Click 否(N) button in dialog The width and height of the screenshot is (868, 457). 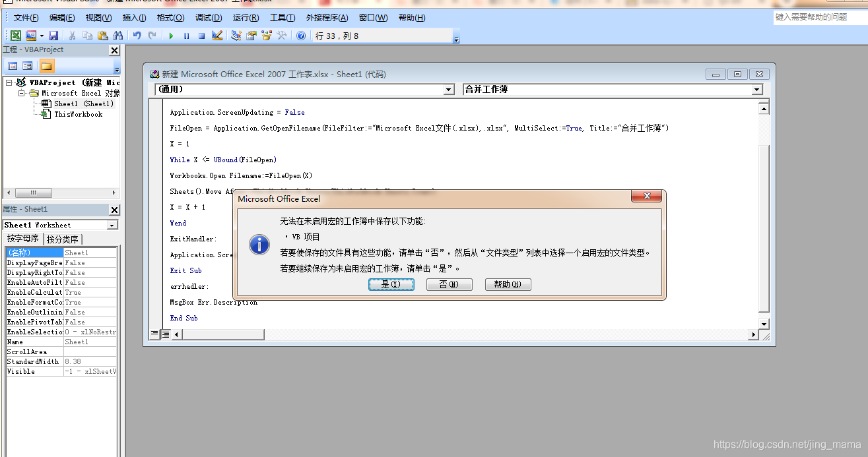(449, 284)
